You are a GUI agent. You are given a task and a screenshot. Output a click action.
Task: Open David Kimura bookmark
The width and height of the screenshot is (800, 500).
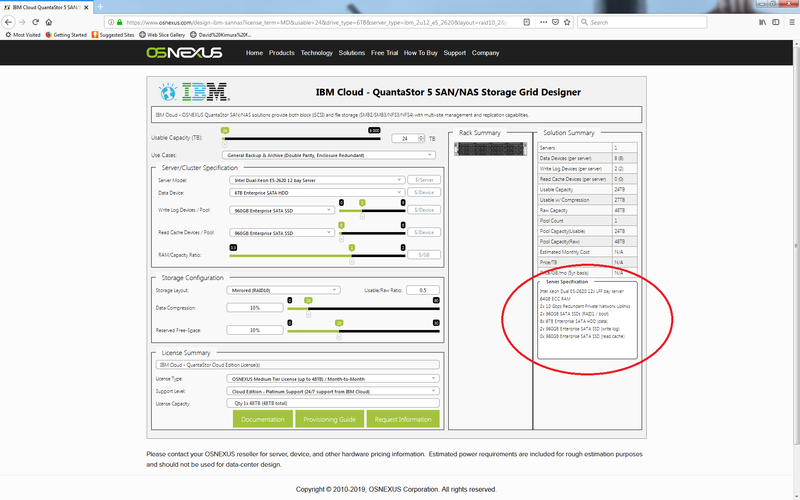(220, 35)
